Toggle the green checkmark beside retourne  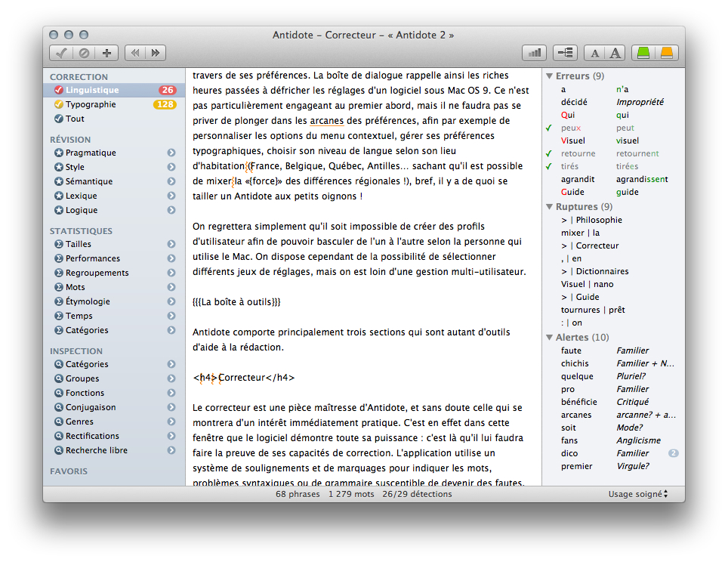pos(549,153)
